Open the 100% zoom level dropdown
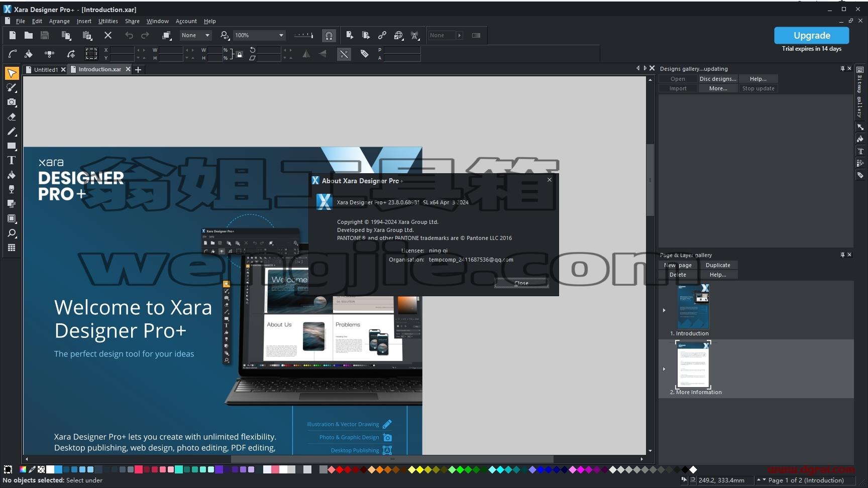 [x=259, y=35]
